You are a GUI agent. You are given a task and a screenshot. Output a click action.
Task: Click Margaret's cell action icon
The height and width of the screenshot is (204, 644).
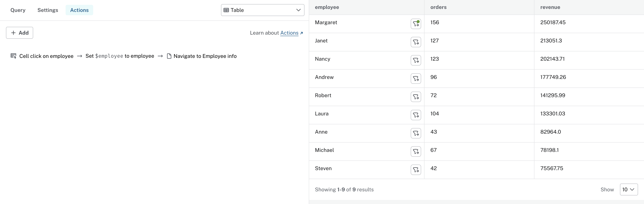[x=416, y=24]
